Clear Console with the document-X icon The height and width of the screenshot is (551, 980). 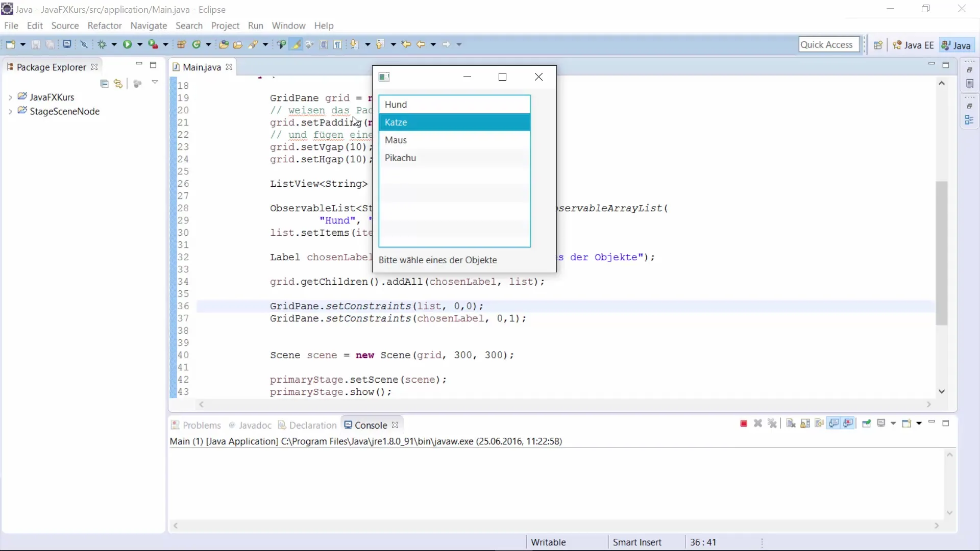coord(791,424)
